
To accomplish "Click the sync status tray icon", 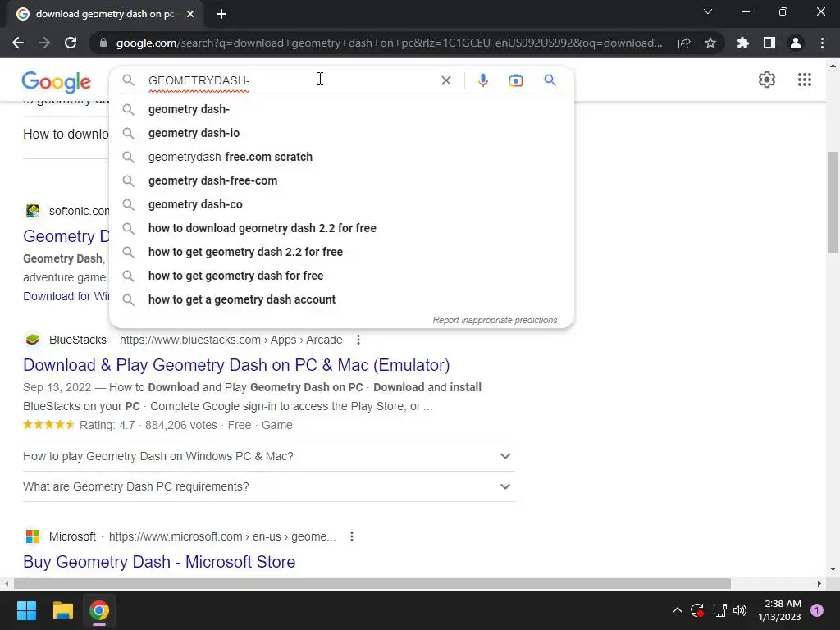I will click(x=697, y=610).
